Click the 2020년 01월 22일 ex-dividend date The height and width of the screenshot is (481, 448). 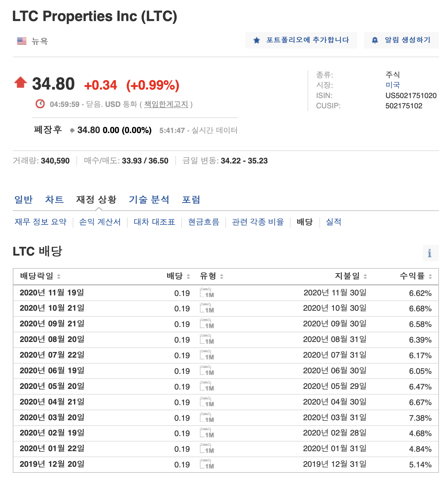(x=52, y=449)
